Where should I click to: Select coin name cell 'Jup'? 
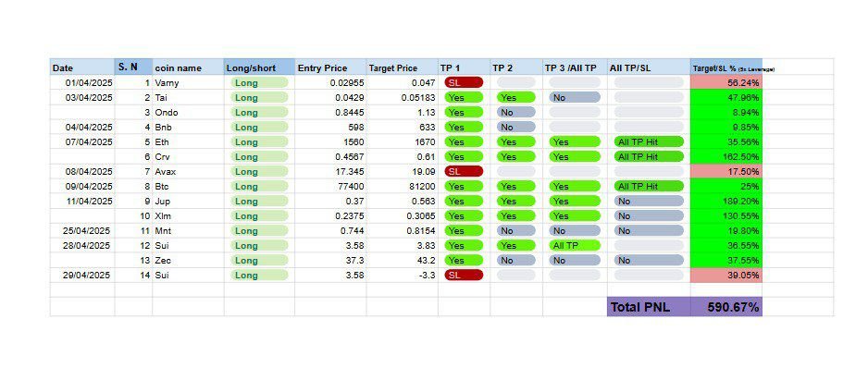188,201
